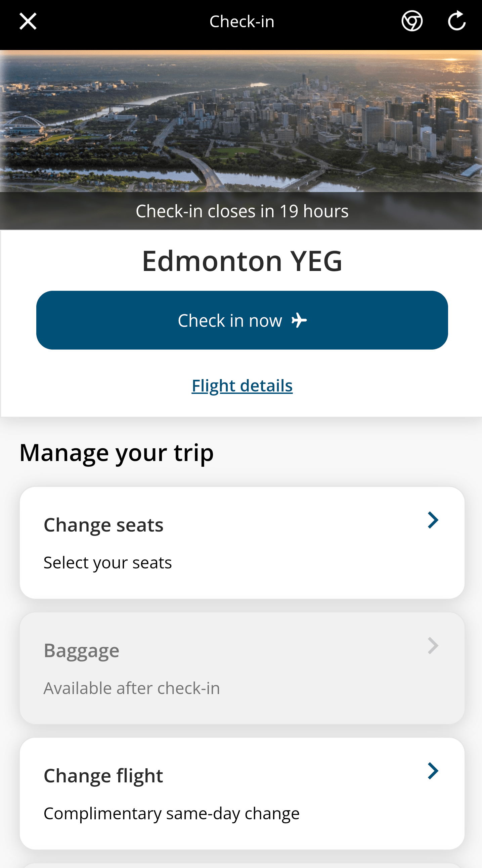Screen dimensions: 482x868
Task: Select the Baggage card title
Action: click(x=82, y=650)
